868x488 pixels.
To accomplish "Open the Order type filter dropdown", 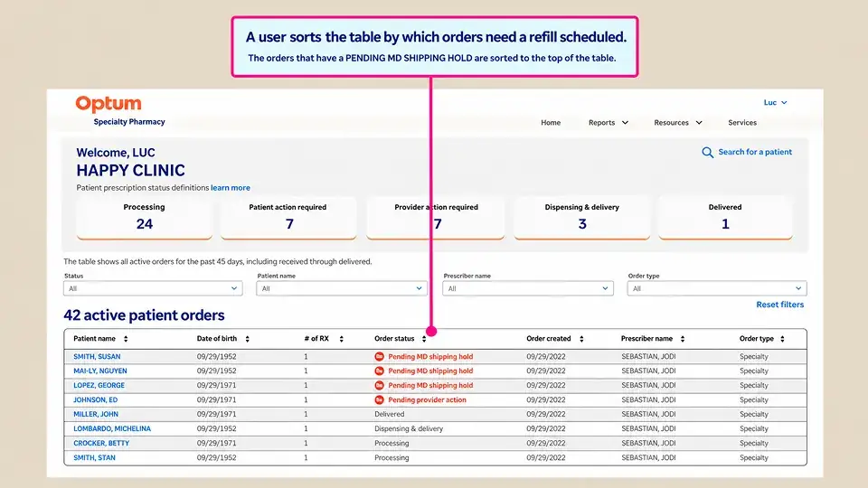I will tap(717, 288).
